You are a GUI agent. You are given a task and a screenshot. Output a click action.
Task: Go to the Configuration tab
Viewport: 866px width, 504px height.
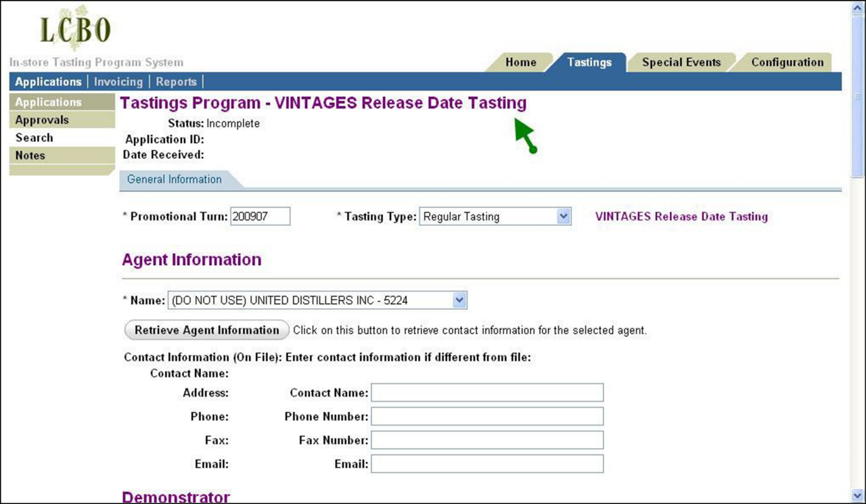(x=787, y=62)
